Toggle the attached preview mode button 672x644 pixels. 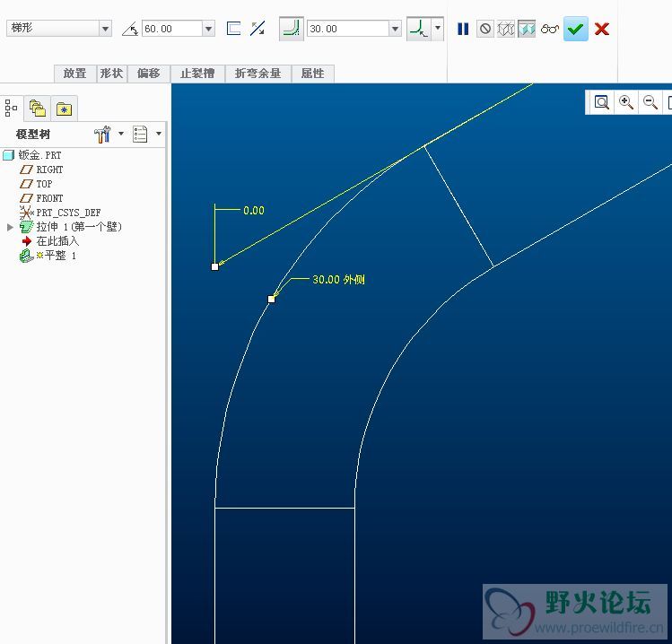click(527, 29)
